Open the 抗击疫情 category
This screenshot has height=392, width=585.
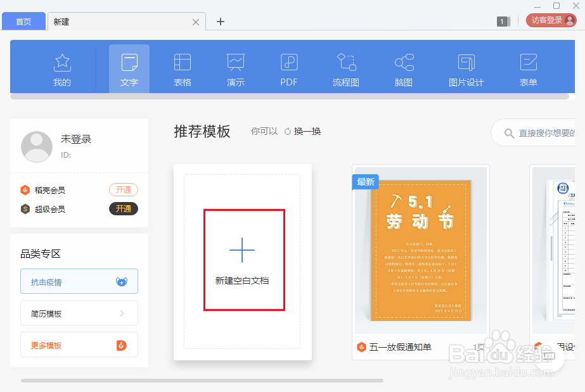click(79, 281)
